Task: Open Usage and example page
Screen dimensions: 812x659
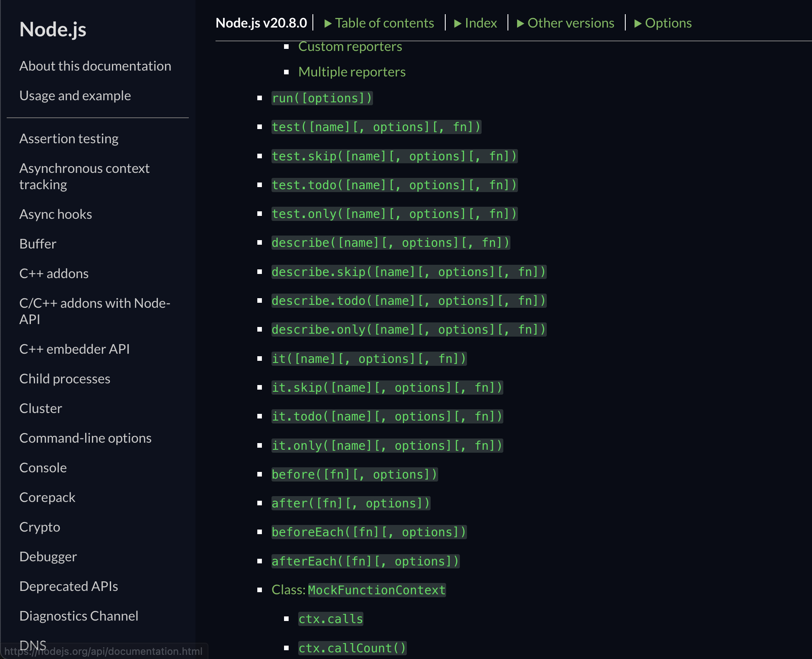Action: click(x=75, y=96)
